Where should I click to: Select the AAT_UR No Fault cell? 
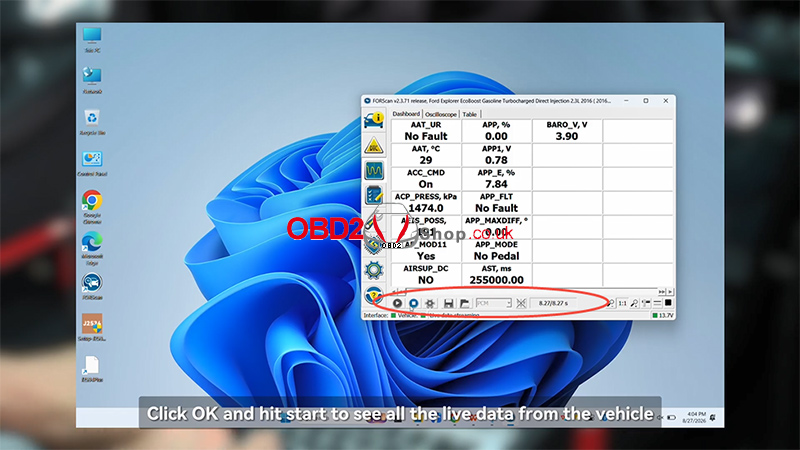[x=426, y=131]
